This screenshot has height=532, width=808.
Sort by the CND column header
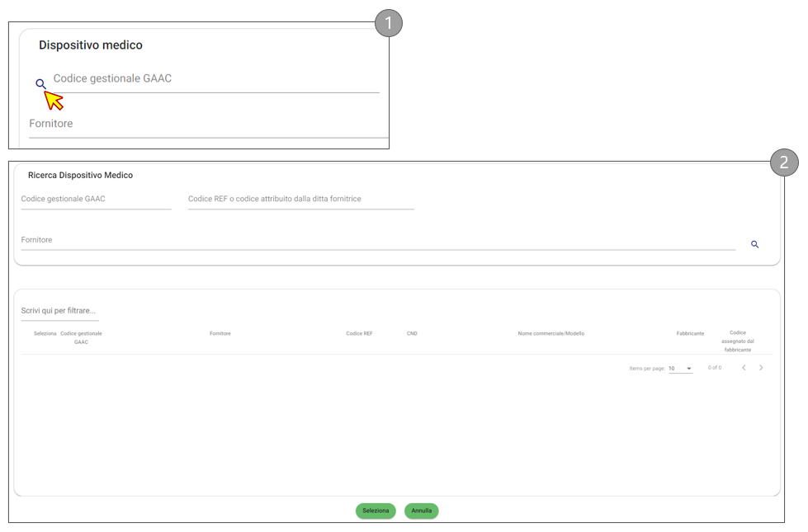pos(412,333)
